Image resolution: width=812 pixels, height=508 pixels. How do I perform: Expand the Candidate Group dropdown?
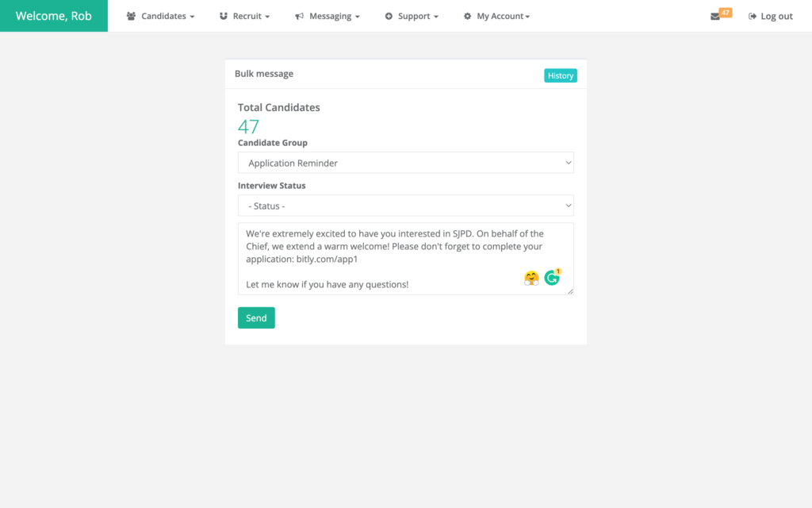pos(405,163)
